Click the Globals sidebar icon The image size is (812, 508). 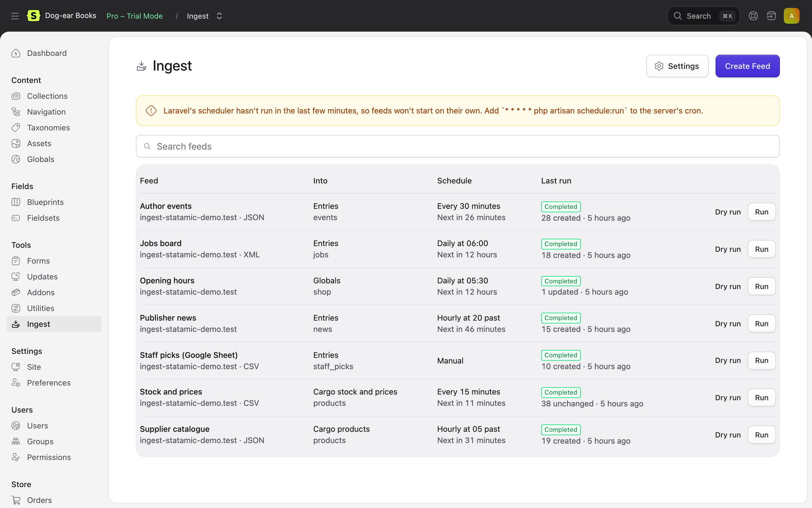coord(16,159)
